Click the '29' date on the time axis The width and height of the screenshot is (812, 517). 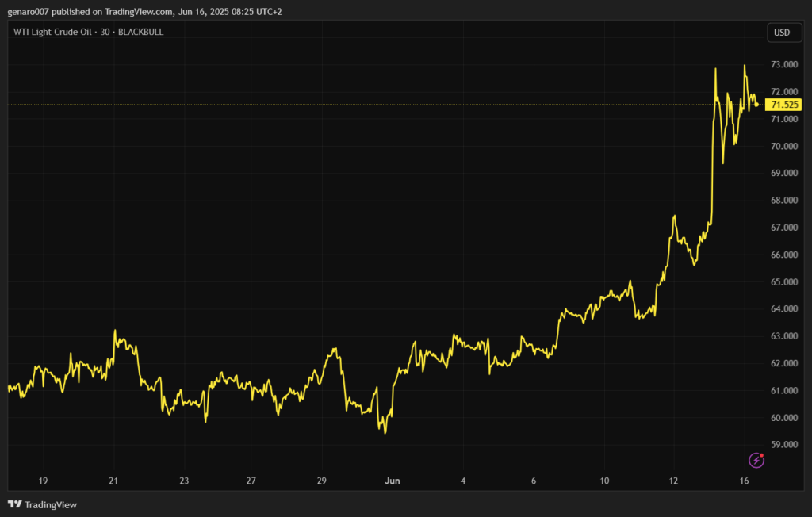(x=321, y=481)
